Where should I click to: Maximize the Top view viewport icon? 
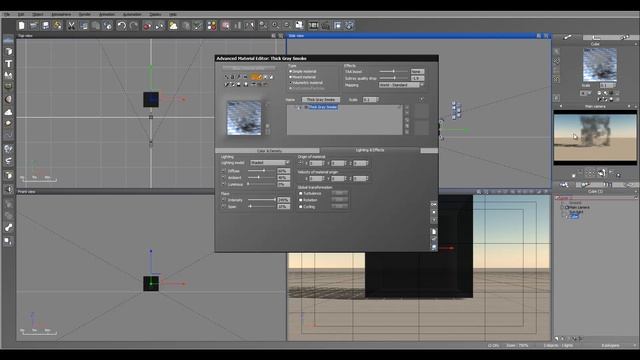tap(280, 36)
